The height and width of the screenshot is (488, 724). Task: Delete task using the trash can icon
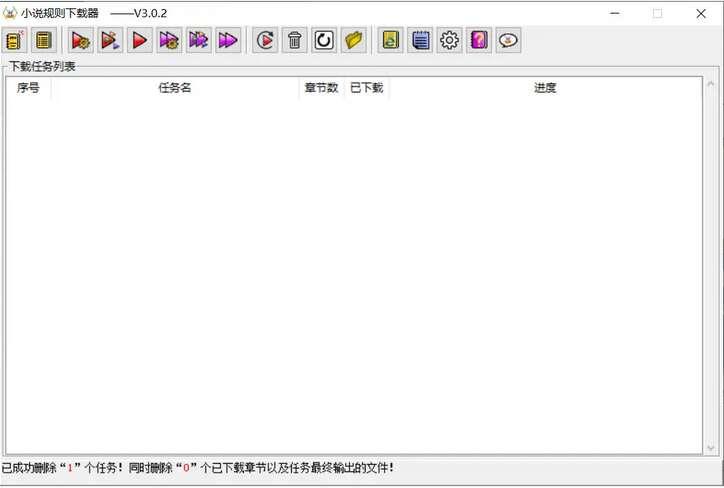(x=295, y=40)
